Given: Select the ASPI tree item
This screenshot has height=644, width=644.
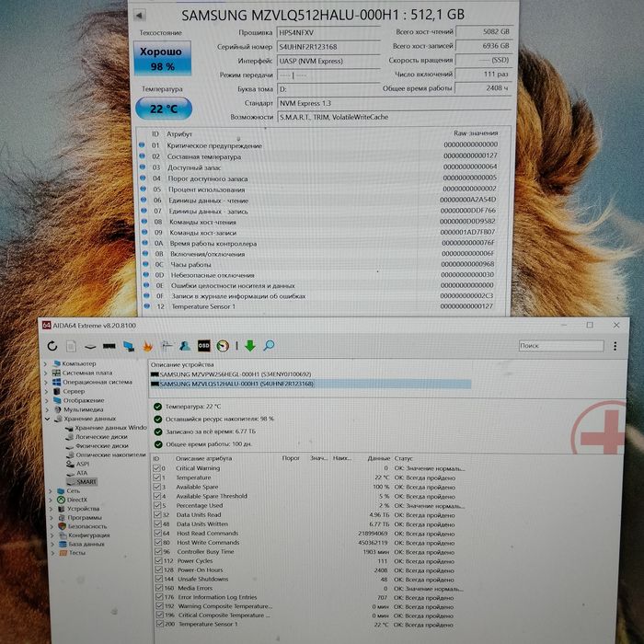Looking at the screenshot, I should (83, 464).
